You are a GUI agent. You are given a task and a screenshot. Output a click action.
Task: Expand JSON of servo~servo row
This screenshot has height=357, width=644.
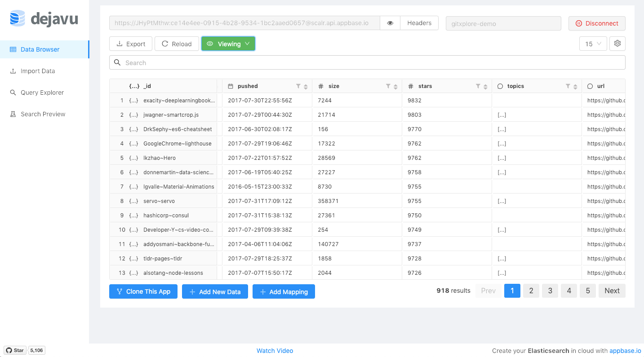click(133, 201)
